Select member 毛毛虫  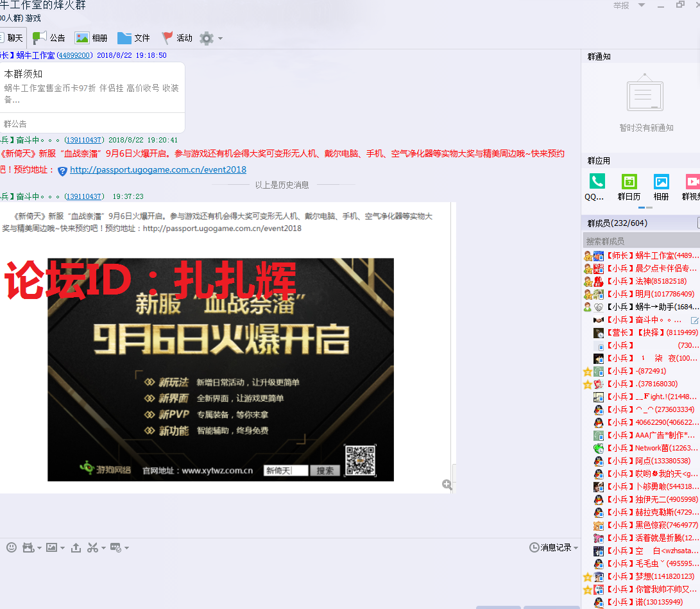coord(641,564)
